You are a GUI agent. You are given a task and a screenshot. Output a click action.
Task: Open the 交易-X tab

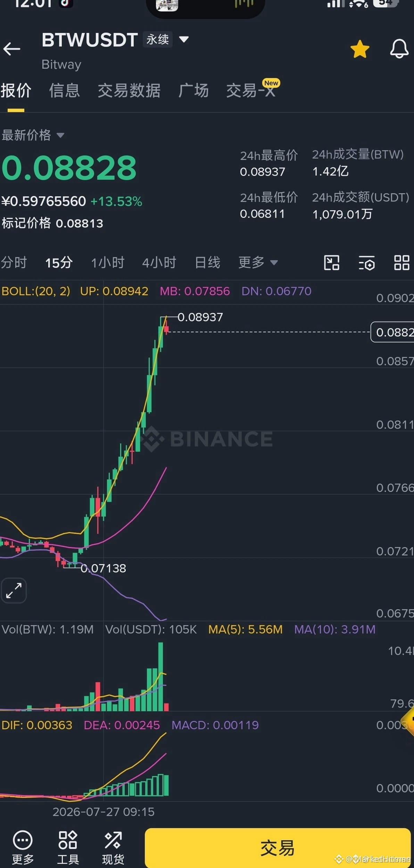click(251, 91)
